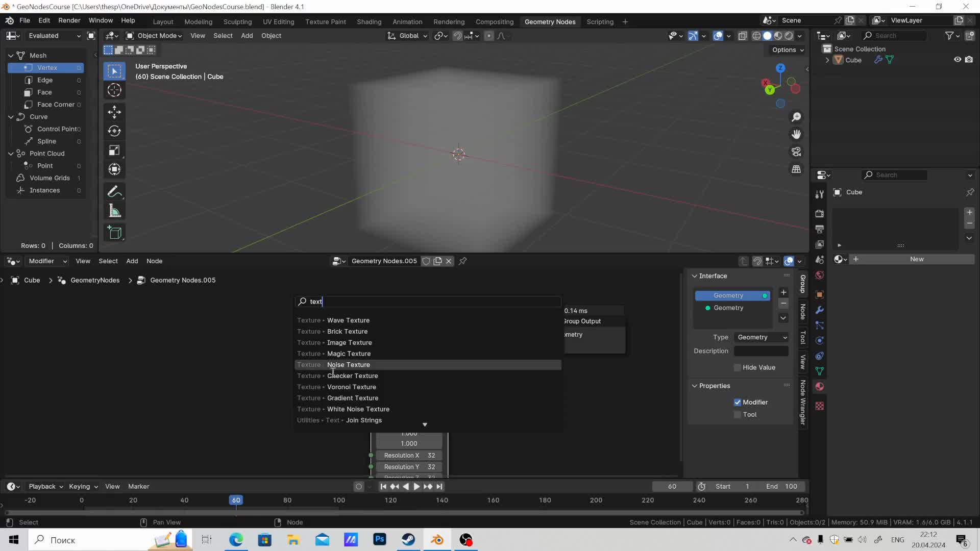Image resolution: width=980 pixels, height=551 pixels.
Task: Disable Cube in renders via camera icon
Action: [x=969, y=60]
